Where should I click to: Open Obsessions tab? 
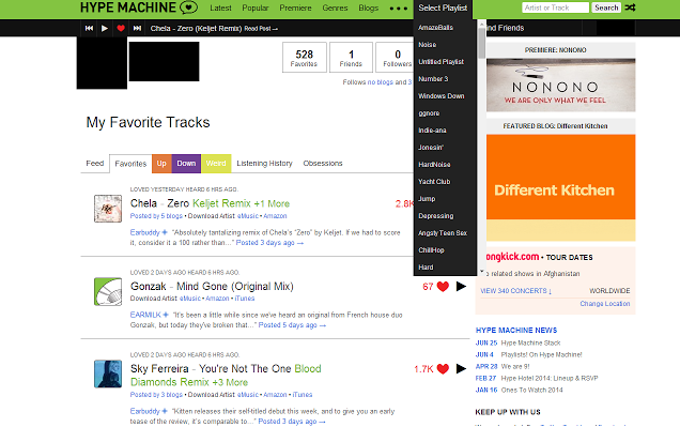[323, 163]
